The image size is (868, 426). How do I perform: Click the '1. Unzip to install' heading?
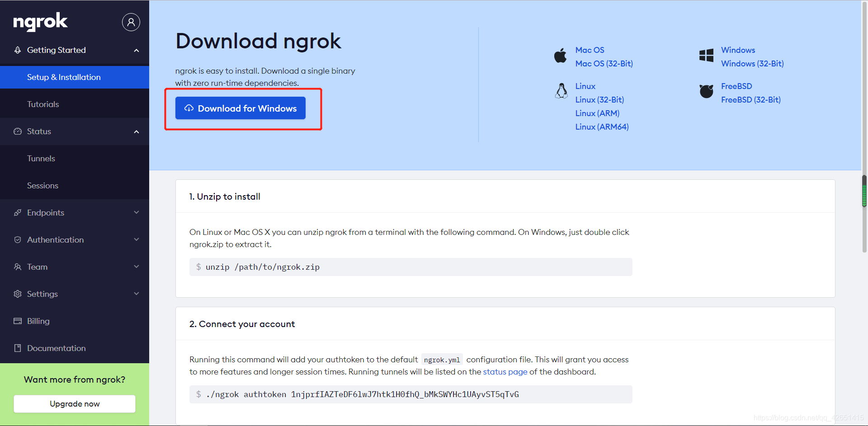click(x=225, y=197)
